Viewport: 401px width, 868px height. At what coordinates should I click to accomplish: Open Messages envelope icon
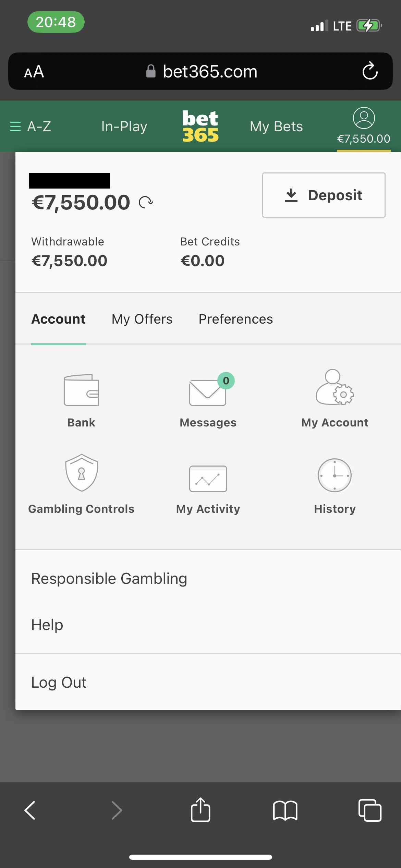tap(208, 392)
